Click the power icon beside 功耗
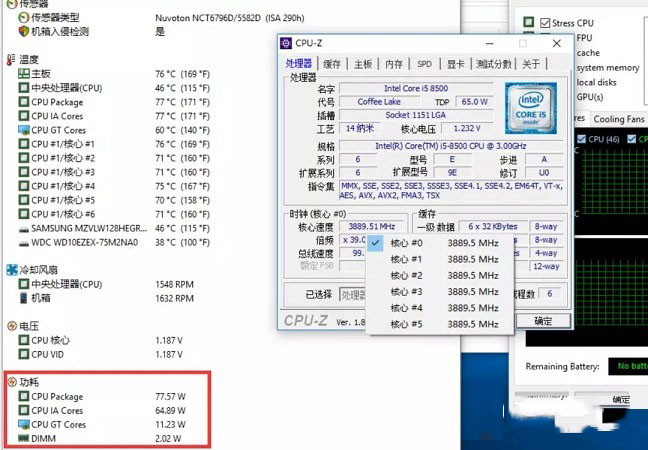648x450 pixels. pos(12,382)
